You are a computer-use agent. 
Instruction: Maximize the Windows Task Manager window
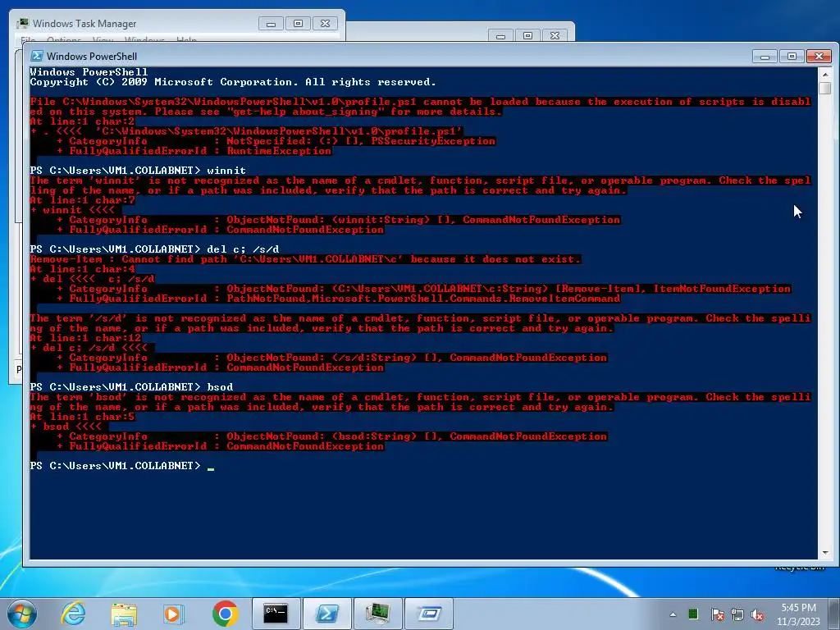click(x=298, y=23)
